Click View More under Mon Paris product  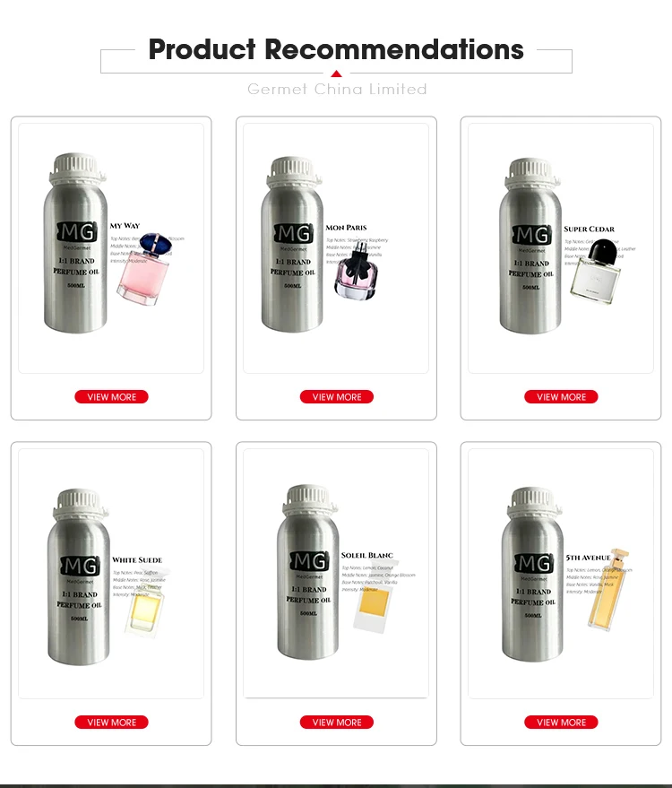point(337,396)
